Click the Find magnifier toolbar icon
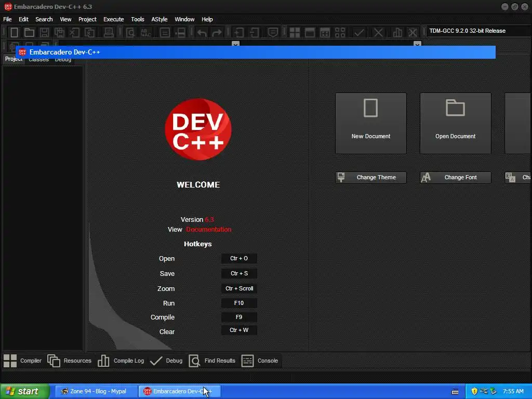The width and height of the screenshot is (532, 399). (130, 33)
